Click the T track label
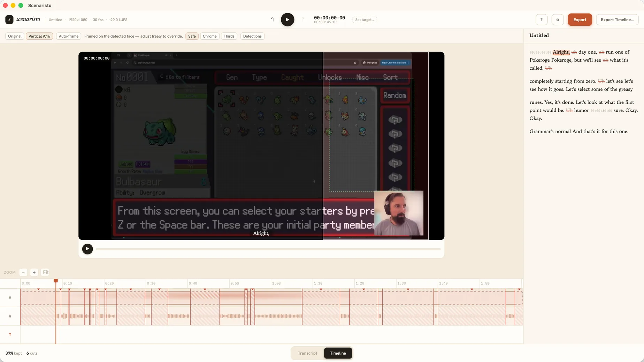Image resolution: width=644 pixels, height=362 pixels. 10,335
